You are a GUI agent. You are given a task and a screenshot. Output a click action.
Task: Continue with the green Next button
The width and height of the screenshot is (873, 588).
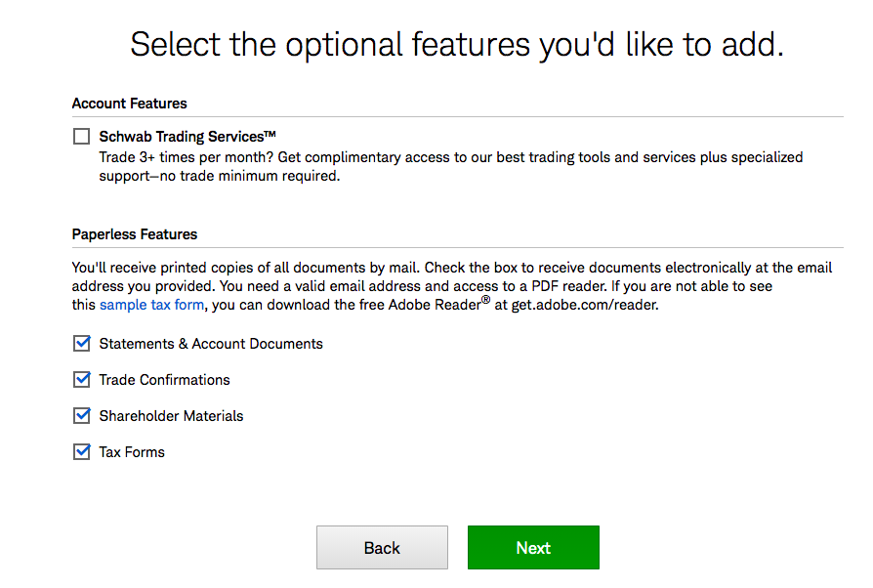coord(533,547)
